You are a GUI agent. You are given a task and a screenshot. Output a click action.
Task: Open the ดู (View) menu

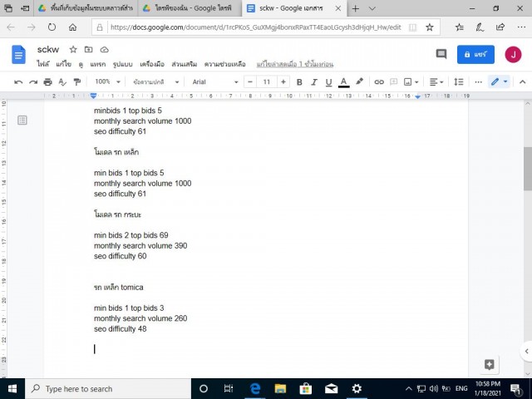(81, 64)
